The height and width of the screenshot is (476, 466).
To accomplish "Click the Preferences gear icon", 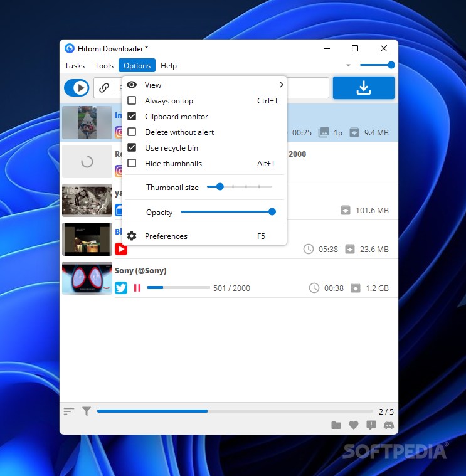I will 132,236.
